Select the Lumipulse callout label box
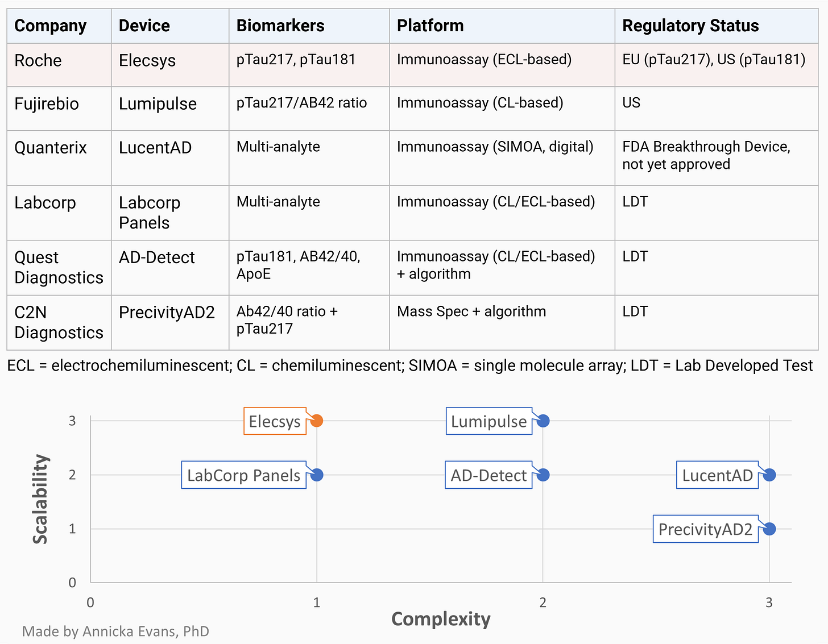This screenshot has width=828, height=644. click(489, 421)
